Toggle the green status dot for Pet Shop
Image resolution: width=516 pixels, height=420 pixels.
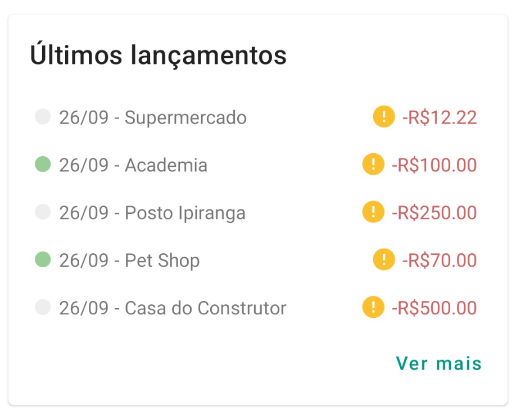coord(43,259)
